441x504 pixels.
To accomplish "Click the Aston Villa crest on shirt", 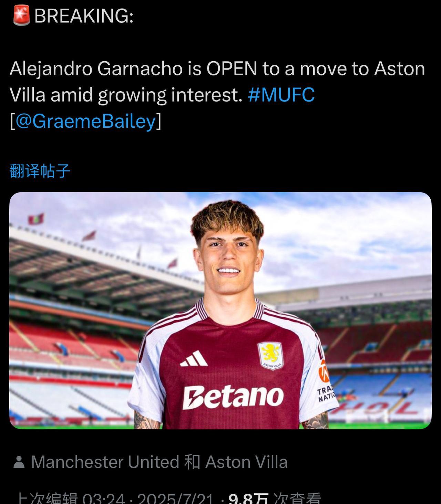I will point(270,356).
